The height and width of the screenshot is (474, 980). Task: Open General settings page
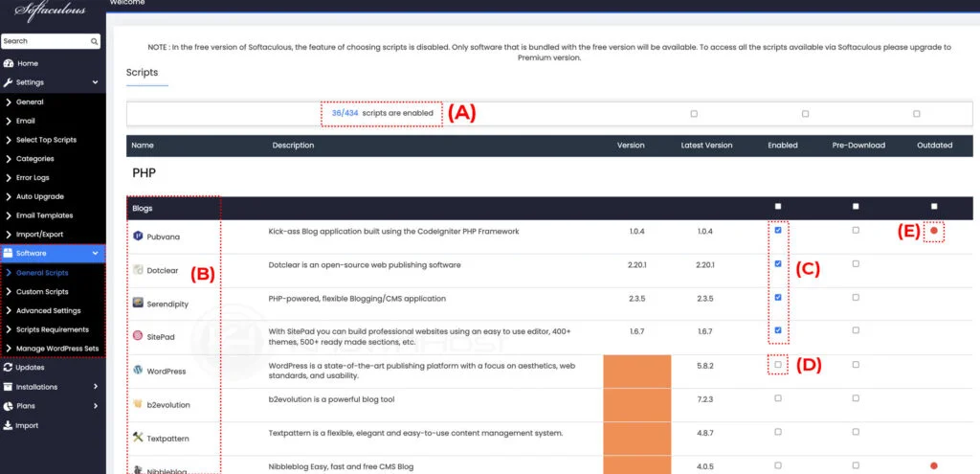[30, 102]
